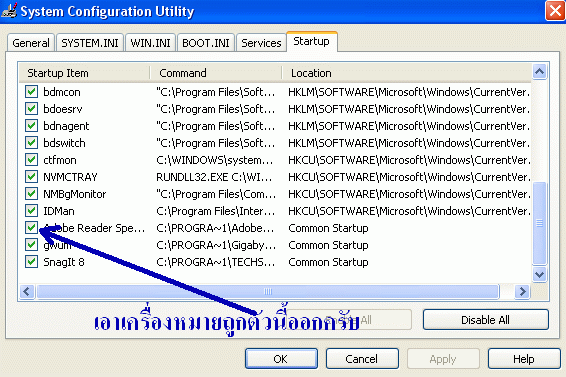Click HKCU location in ctfmon row
This screenshot has height=377, width=566.
click(x=409, y=160)
